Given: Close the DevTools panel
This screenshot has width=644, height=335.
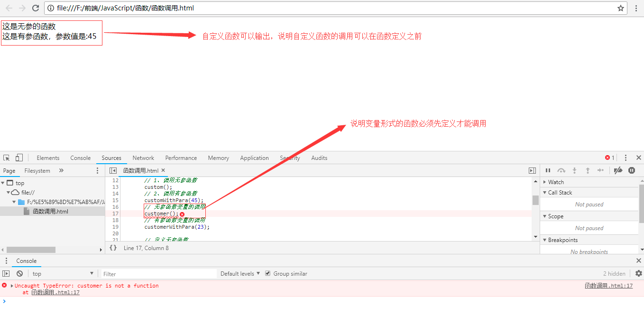Looking at the screenshot, I should (x=638, y=158).
